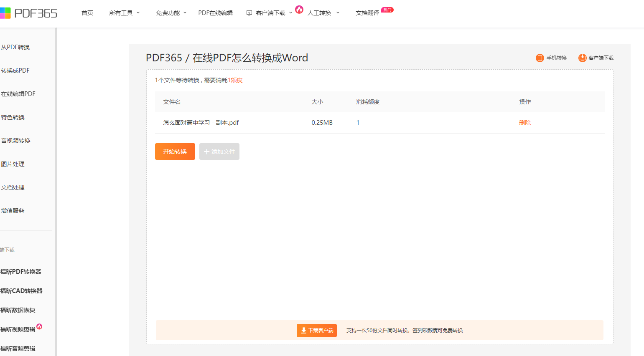Click the orange 下载客户端 button

click(x=317, y=331)
